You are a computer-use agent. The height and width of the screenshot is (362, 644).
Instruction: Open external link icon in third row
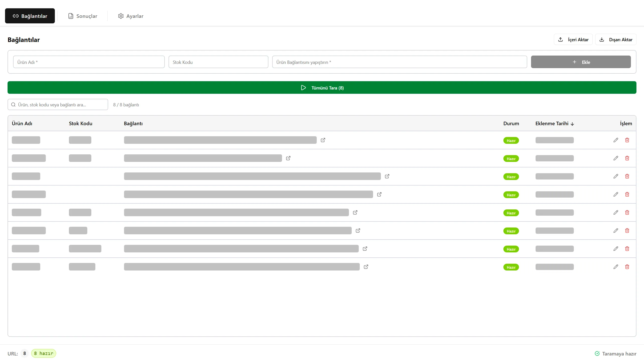point(387,176)
